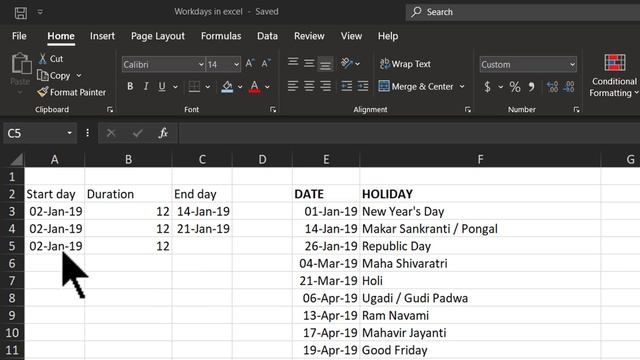Click the Insert Function fx icon

click(x=163, y=133)
